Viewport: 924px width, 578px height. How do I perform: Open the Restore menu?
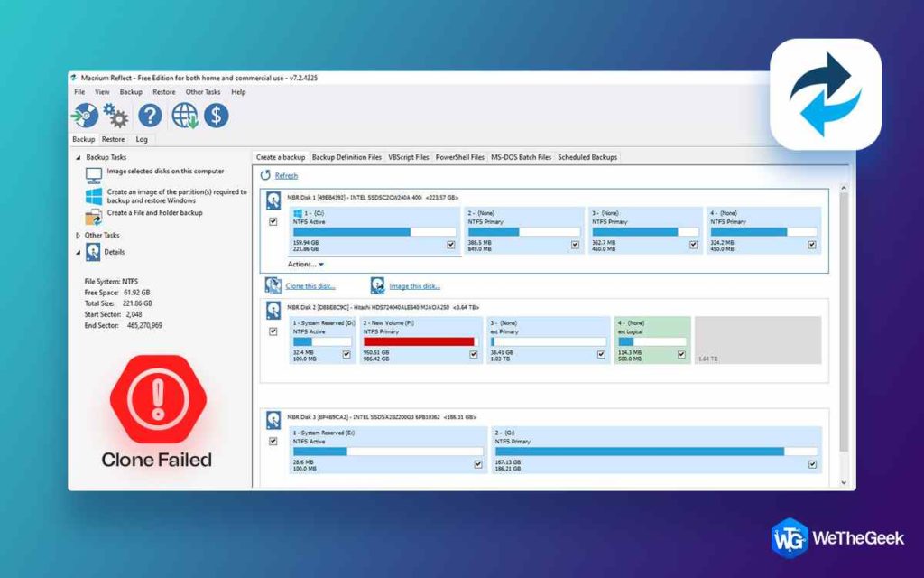(x=164, y=91)
